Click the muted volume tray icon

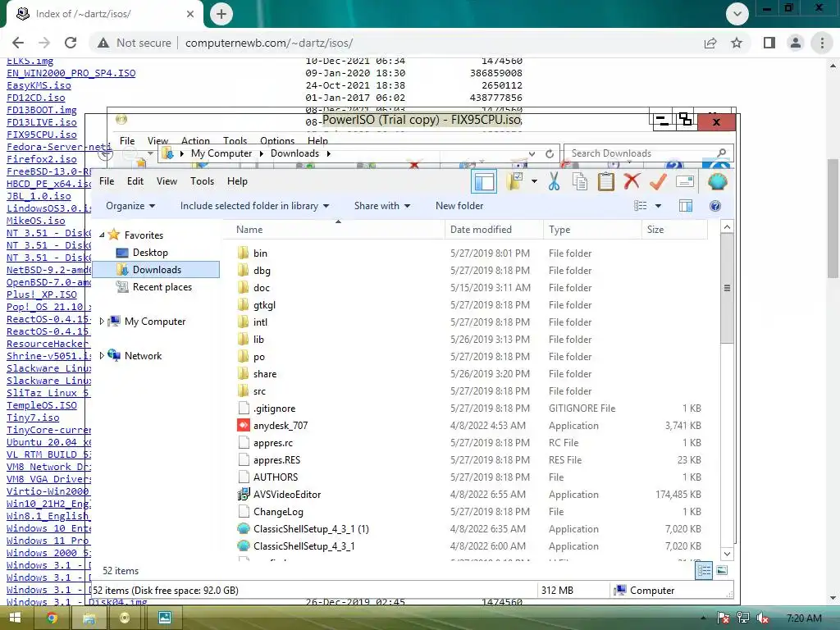(x=762, y=619)
